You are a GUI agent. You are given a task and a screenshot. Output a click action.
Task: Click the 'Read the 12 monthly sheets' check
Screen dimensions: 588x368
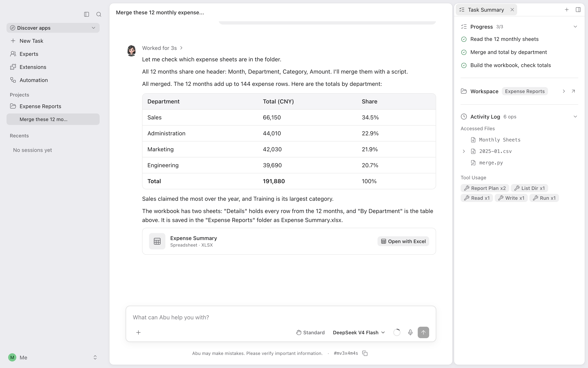pos(464,39)
